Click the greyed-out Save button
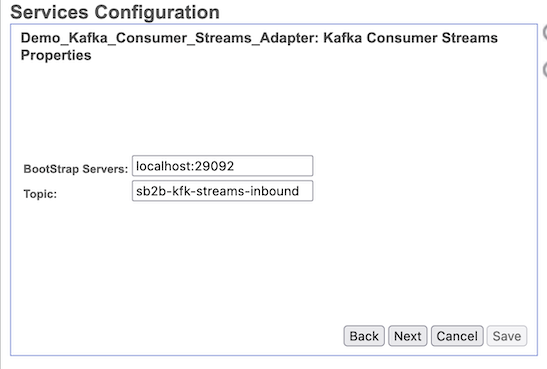Screen dimensions: 547x369 (x=507, y=336)
